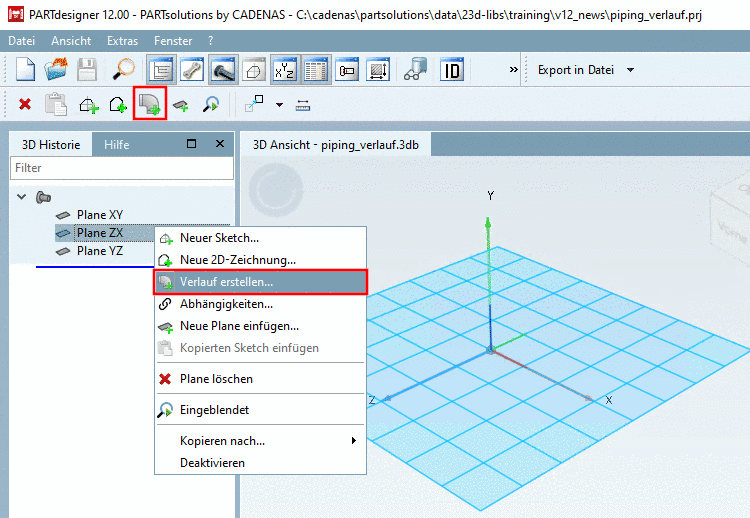The width and height of the screenshot is (750, 518).
Task: Toggle the XYZ variables window icon
Action: (x=285, y=70)
